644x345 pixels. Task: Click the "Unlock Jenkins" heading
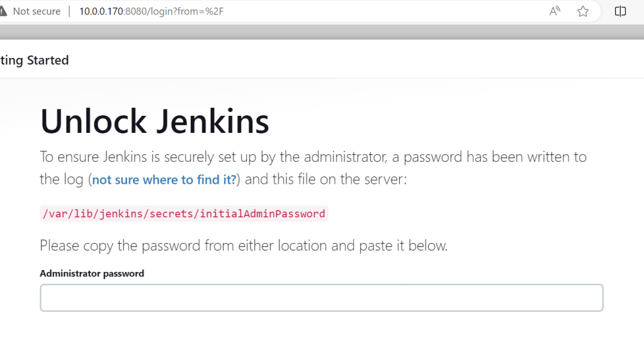click(x=155, y=122)
